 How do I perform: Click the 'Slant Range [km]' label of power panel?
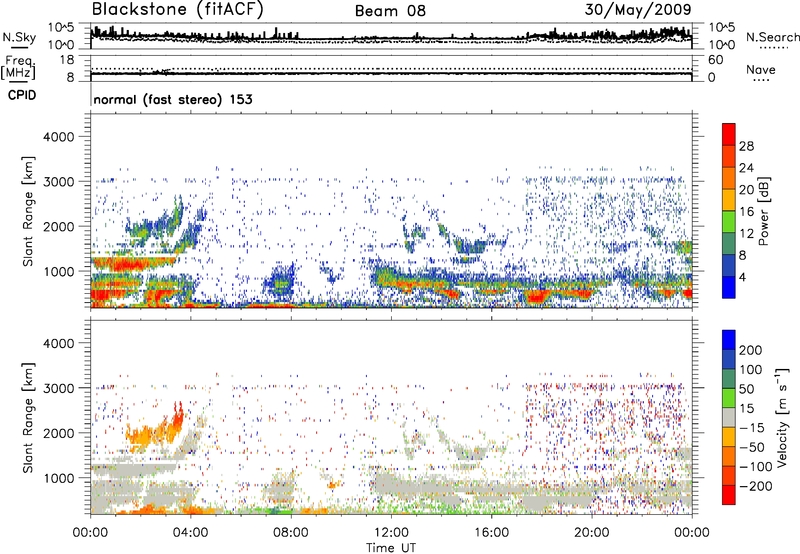click(28, 211)
